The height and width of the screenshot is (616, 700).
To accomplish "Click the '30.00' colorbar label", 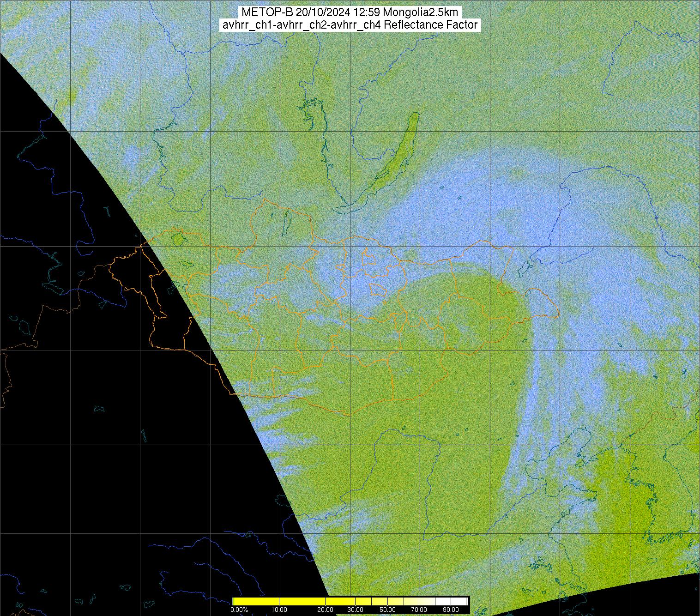I will [x=355, y=610].
